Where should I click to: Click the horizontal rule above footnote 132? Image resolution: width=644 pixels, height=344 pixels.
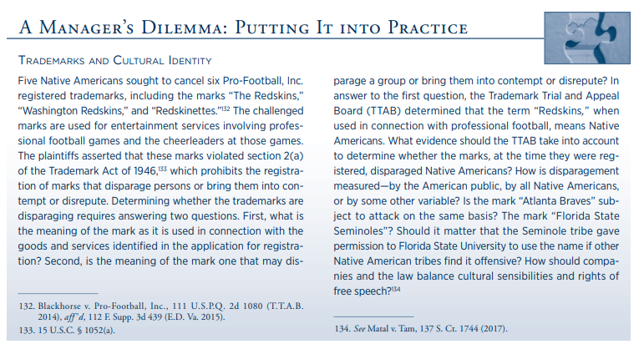pyautogui.click(x=58, y=294)
